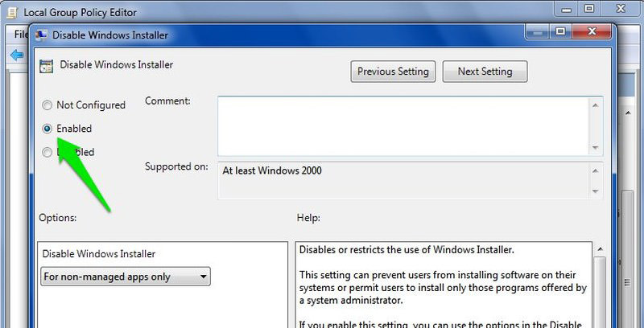Click the Next Setting button
This screenshot has width=644, height=328.
coord(485,72)
